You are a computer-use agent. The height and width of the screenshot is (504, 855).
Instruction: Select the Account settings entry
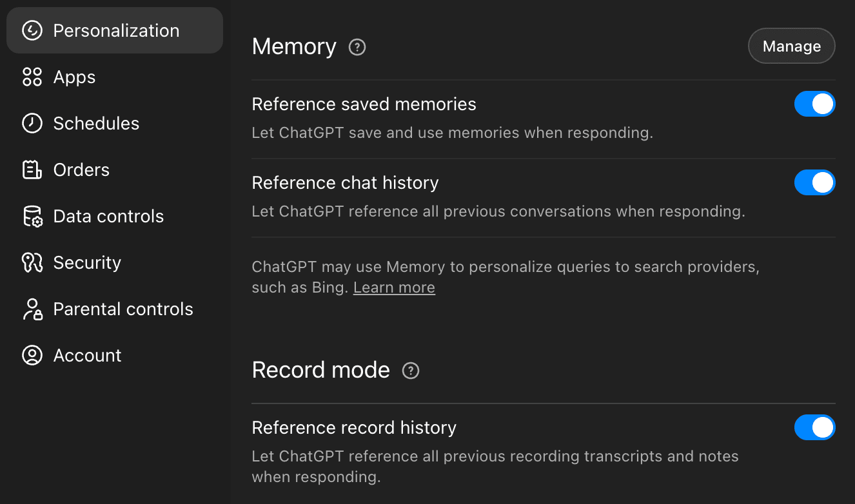click(x=87, y=355)
